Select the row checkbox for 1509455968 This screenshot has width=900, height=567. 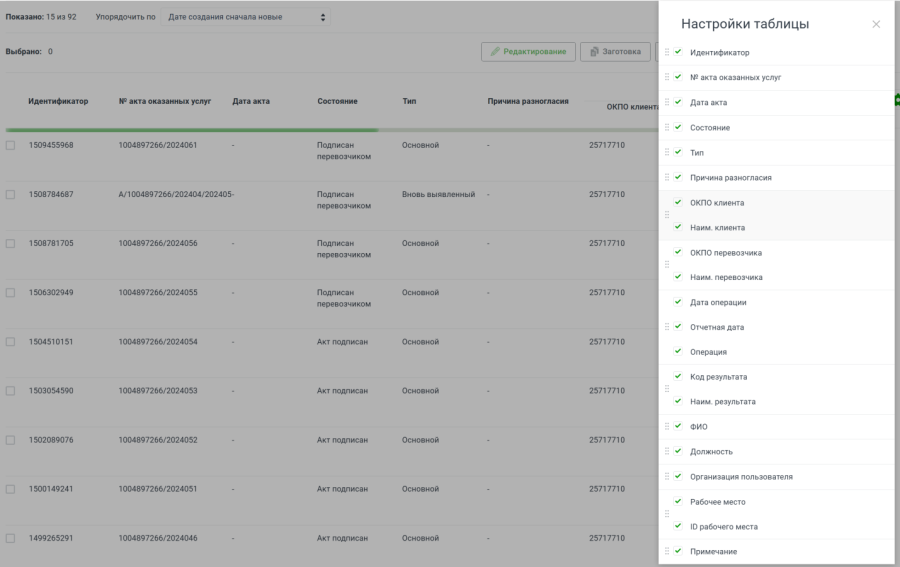pyautogui.click(x=11, y=145)
